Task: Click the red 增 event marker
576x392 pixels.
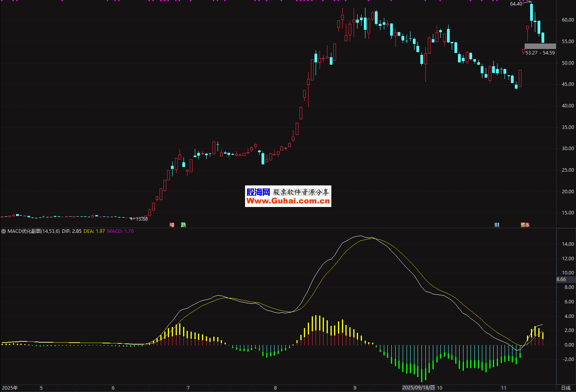Action: (172, 225)
